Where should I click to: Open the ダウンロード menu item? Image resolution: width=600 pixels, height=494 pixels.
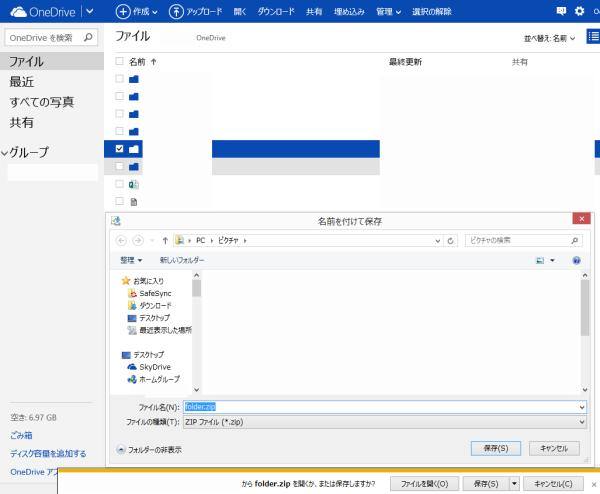(x=276, y=12)
